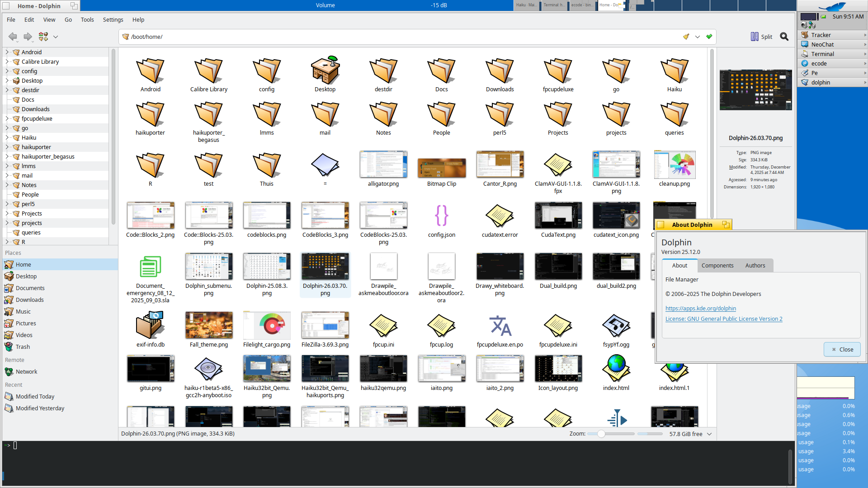Click the forward navigation arrow

(x=28, y=37)
